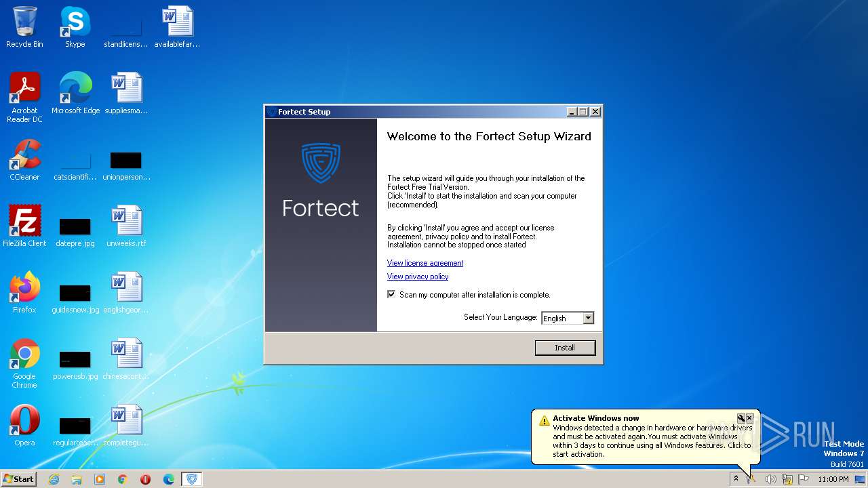Open Activate Windows balloon settings wrench
Screen dimensions: 868x488
[x=741, y=418]
